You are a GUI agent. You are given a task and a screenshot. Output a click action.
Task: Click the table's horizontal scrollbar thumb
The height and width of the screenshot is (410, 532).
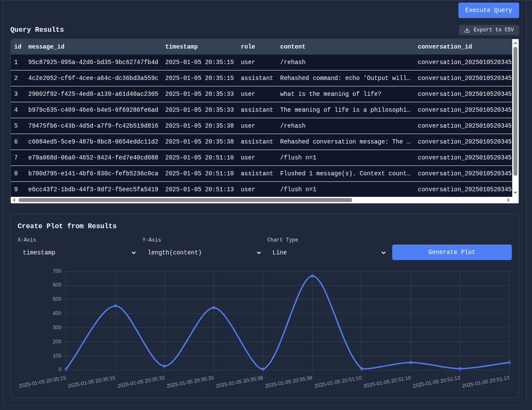[x=185, y=200]
